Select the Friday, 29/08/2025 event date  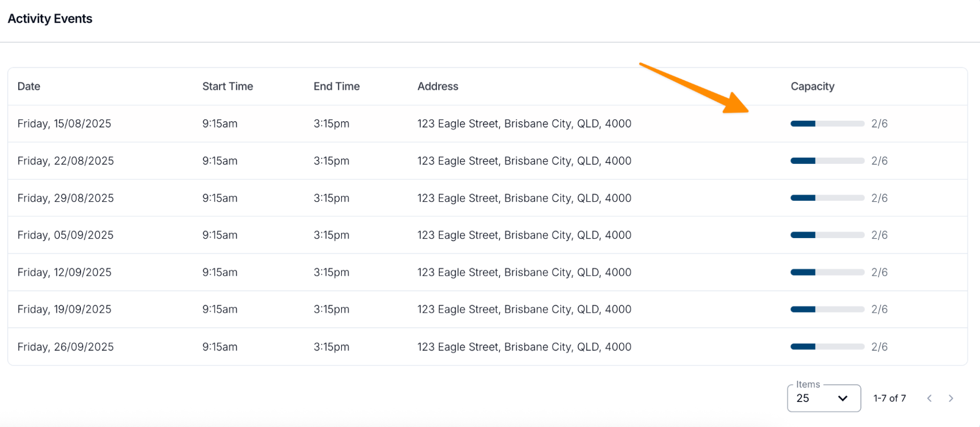(66, 198)
